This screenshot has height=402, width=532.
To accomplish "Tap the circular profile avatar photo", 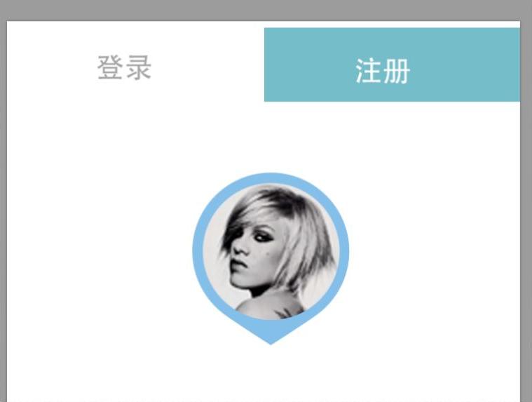I will 271,252.
